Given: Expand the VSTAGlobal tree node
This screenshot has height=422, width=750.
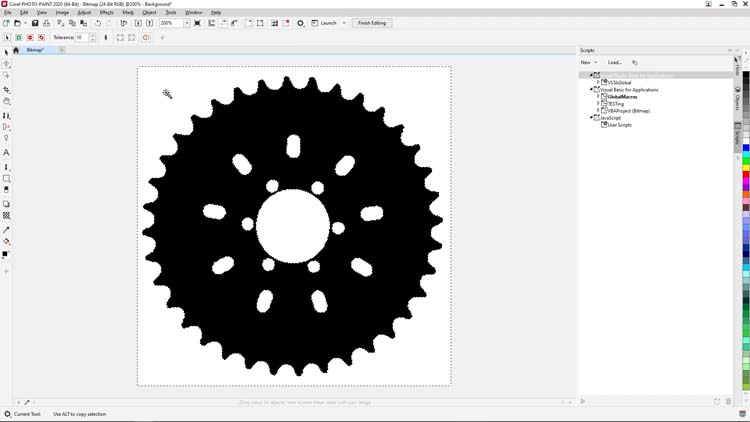Looking at the screenshot, I should coord(598,82).
